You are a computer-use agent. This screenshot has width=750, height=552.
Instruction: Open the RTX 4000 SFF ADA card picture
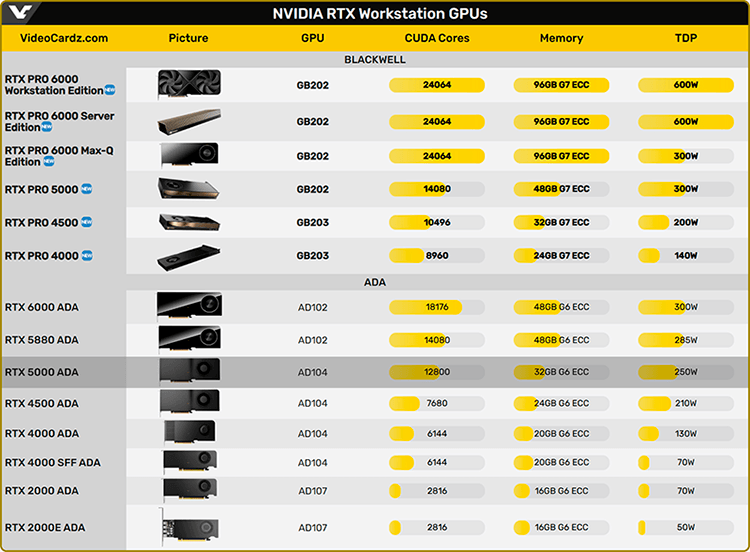(x=190, y=461)
